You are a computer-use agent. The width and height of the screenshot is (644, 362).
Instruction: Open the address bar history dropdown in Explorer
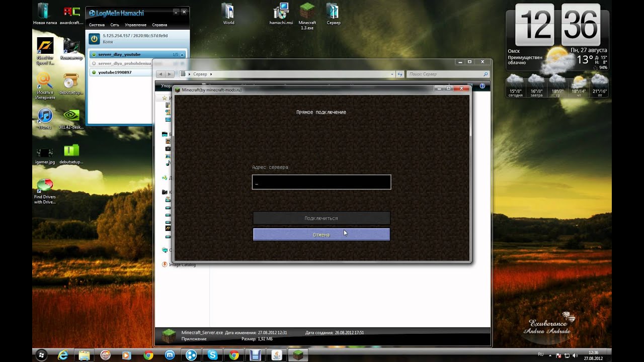[392, 74]
